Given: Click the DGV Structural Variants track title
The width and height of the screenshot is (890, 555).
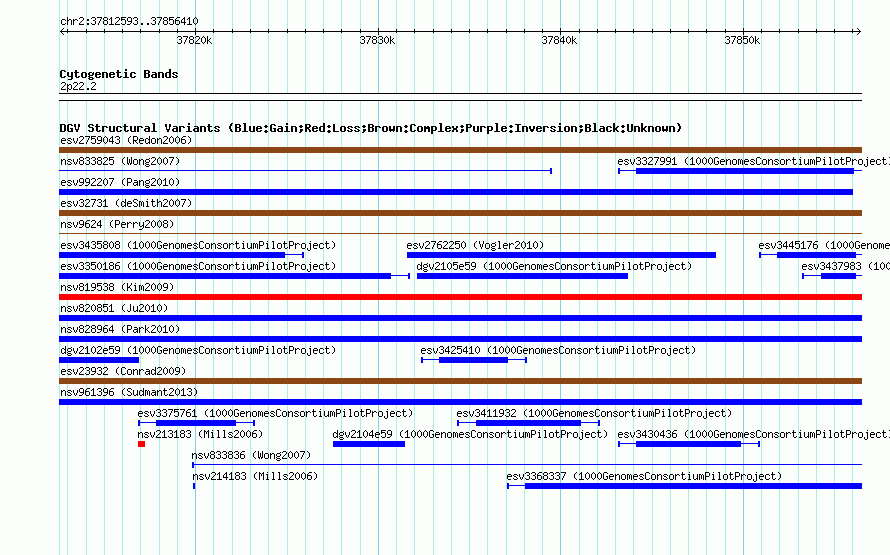Looking at the screenshot, I should (x=371, y=128).
